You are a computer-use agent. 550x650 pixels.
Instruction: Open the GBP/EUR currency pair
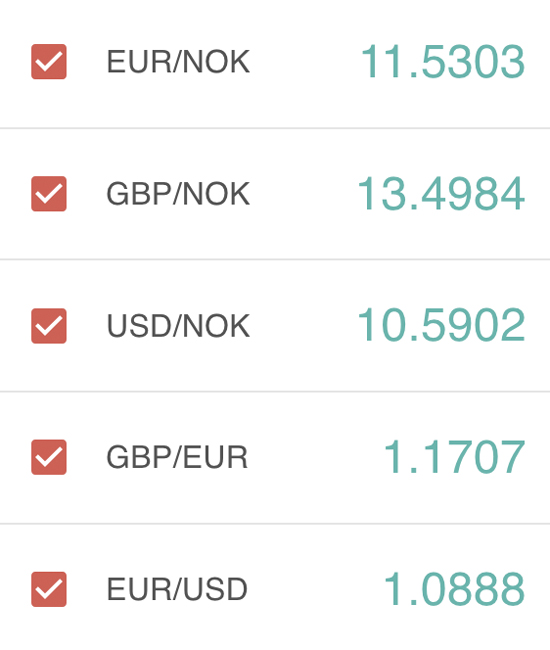pyautogui.click(x=177, y=457)
